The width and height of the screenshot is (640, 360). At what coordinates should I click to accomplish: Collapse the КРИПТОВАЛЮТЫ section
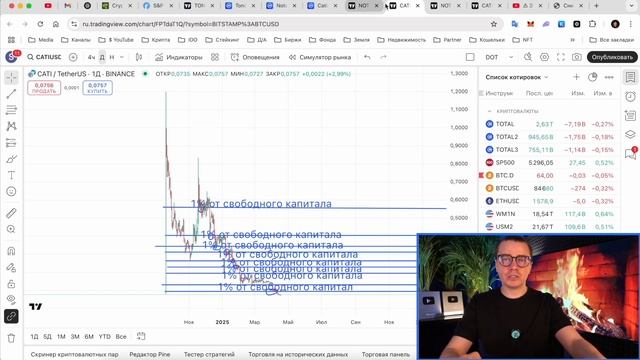coord(489,111)
